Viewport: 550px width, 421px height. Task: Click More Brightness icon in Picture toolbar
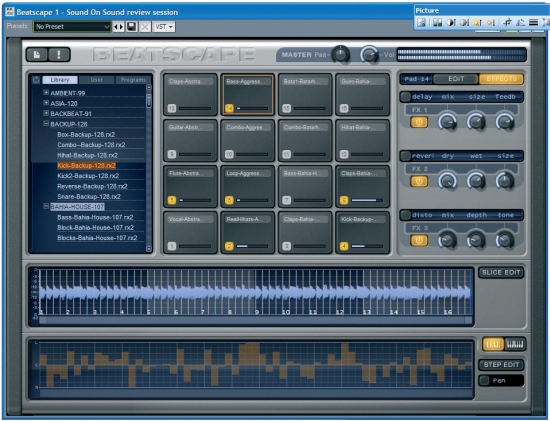coord(477,23)
